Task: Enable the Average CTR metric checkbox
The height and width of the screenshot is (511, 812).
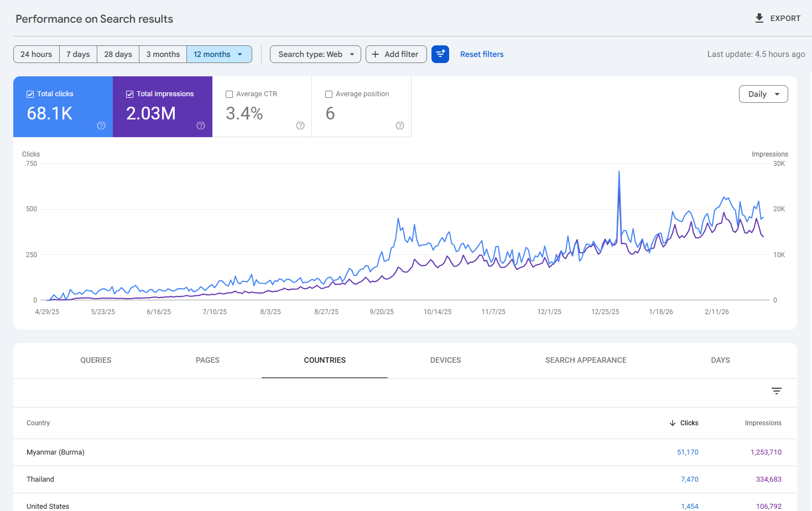Action: [230, 94]
